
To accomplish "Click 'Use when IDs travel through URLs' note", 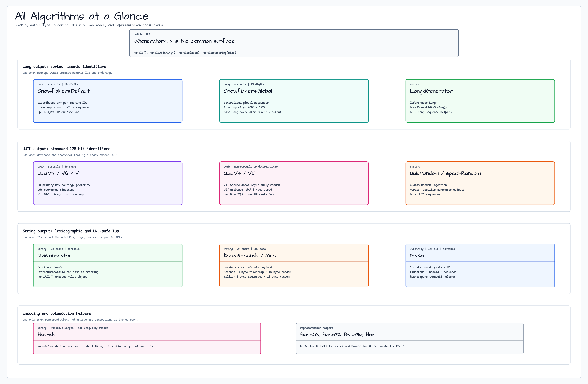I will pos(73,237).
